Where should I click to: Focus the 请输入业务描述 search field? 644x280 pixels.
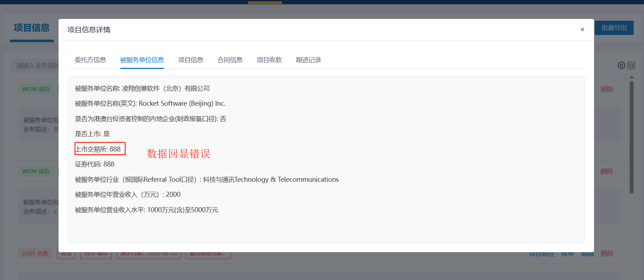(35, 66)
